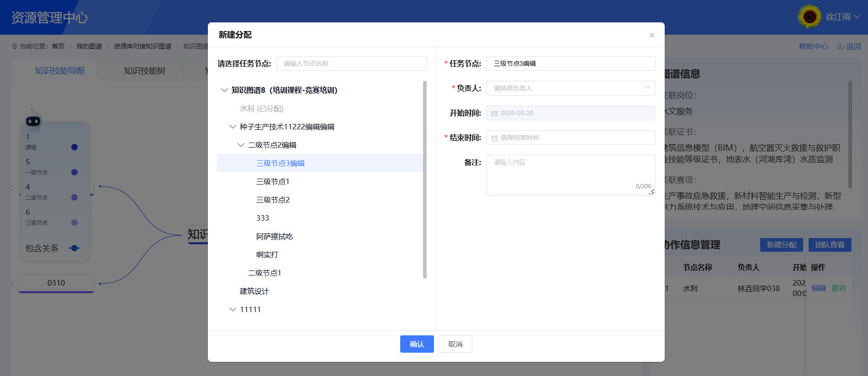Collapse the 二级节点2编辑 tree node
The image size is (868, 376).
241,145
